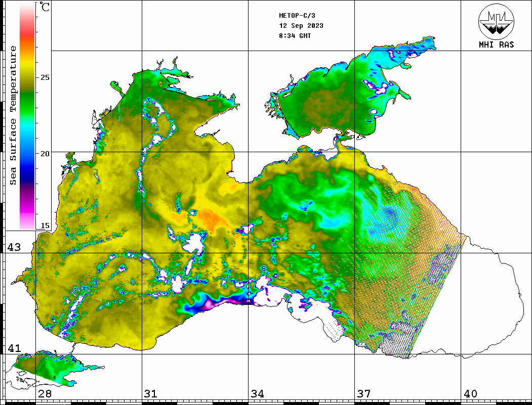
Task: Click the '25' value on temperature scale
Action: click(x=45, y=77)
